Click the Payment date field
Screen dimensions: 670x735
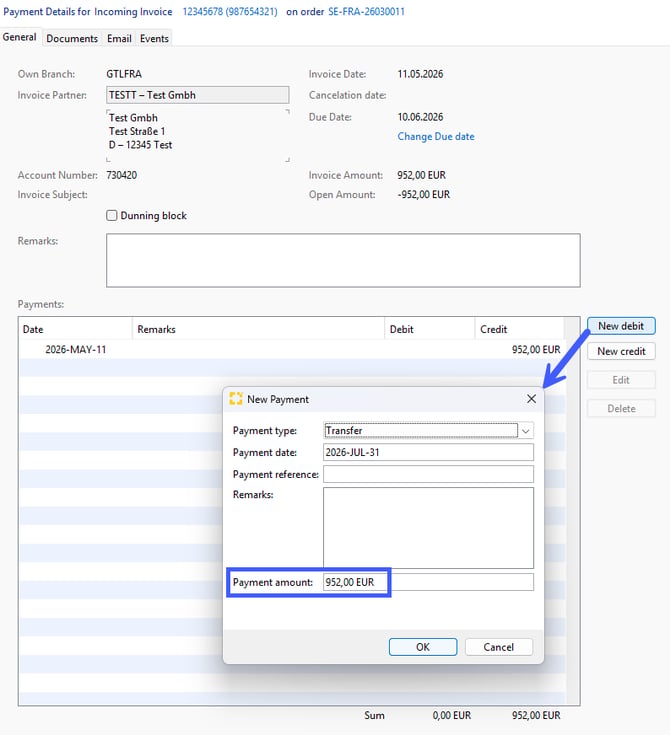pos(428,452)
